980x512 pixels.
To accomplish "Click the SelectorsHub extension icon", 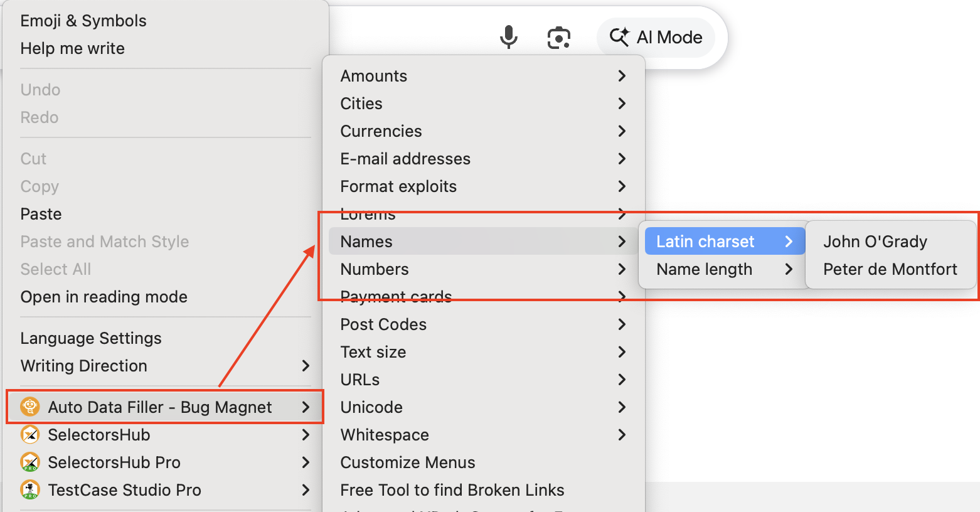I will coord(29,435).
